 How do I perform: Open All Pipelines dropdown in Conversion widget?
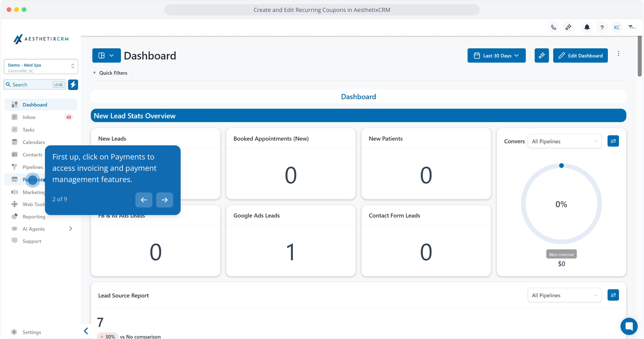coord(564,141)
